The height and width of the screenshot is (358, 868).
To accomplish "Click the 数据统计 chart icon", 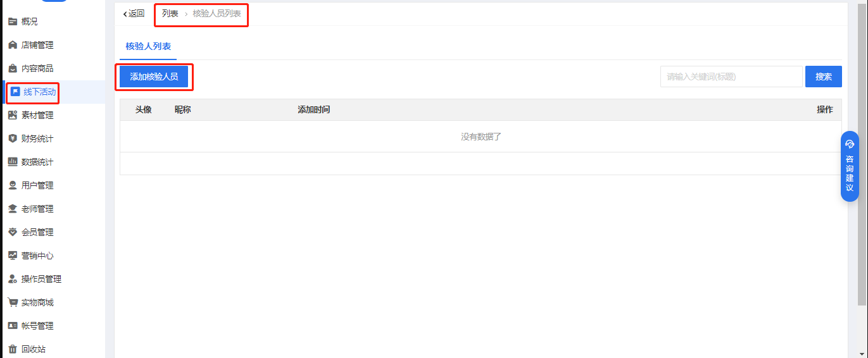I will click(x=13, y=162).
